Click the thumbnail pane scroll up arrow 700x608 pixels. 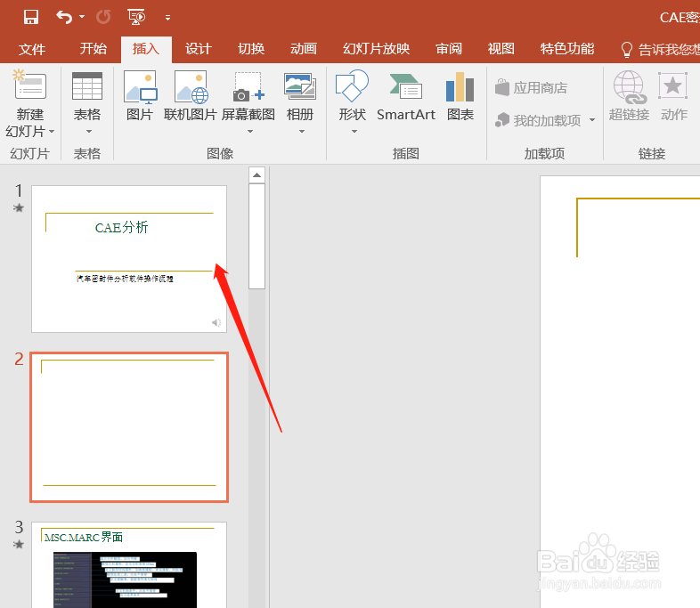point(256,174)
